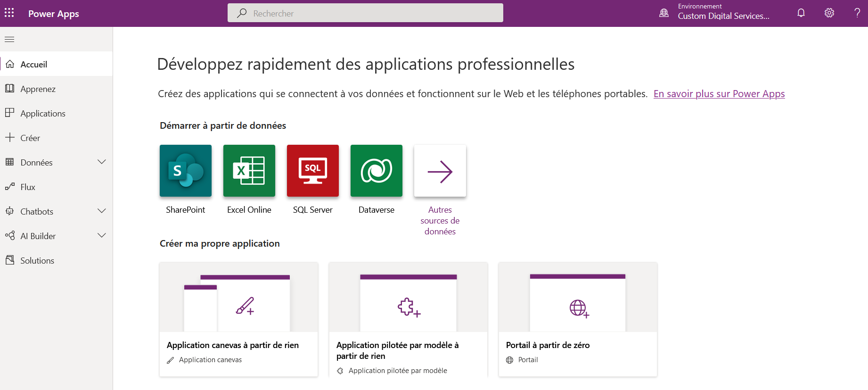The width and height of the screenshot is (868, 390).
Task: Open the notifications bell
Action: coord(801,13)
